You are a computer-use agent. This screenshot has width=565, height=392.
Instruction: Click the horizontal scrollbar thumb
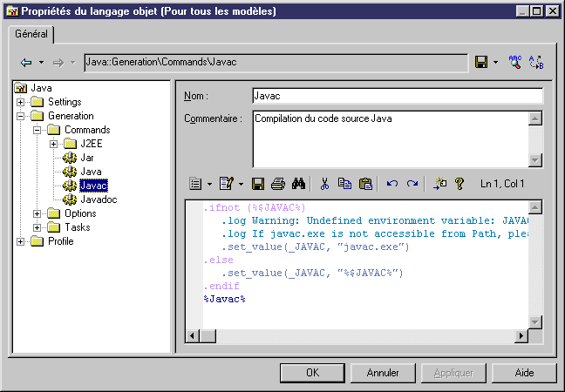[x=208, y=336]
